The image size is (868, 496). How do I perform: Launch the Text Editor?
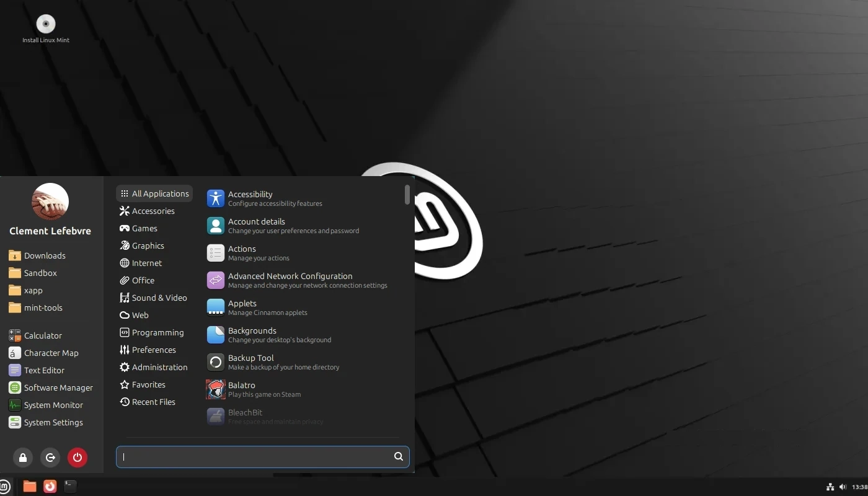pos(44,370)
